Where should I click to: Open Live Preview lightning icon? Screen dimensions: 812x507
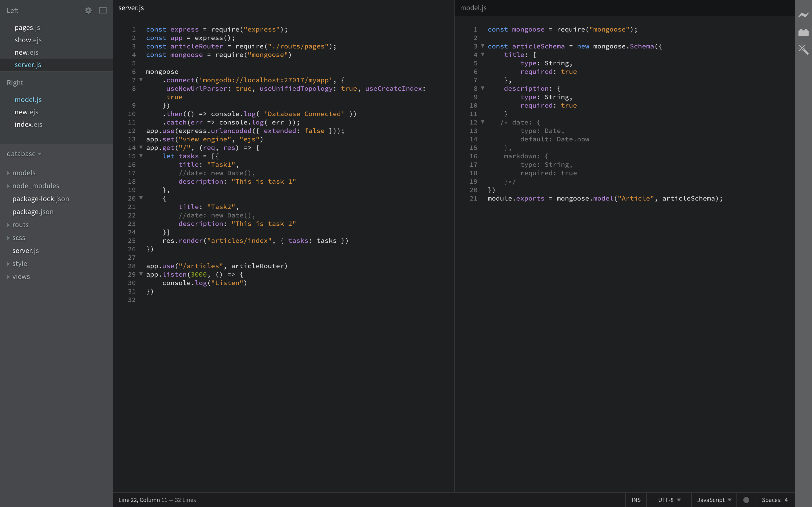(x=803, y=15)
